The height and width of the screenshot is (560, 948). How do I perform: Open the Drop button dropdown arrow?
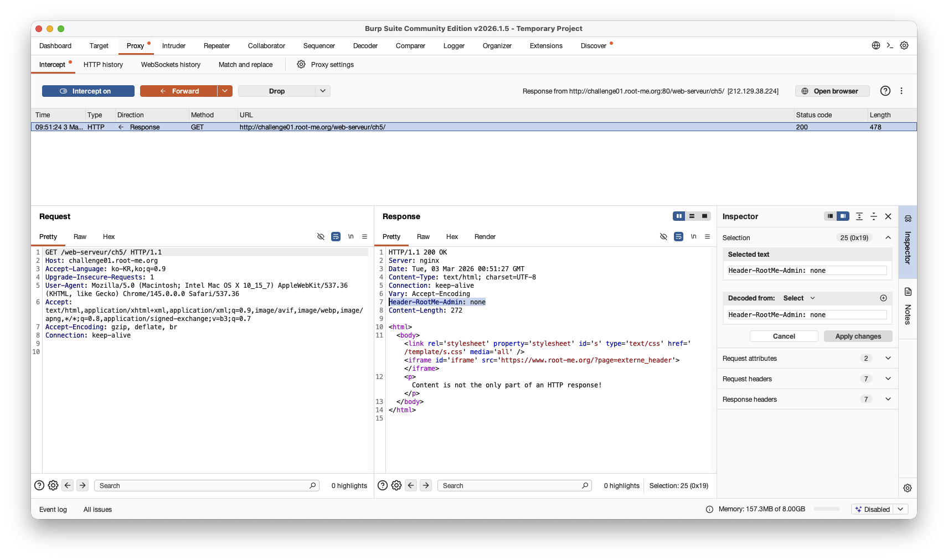323,91
